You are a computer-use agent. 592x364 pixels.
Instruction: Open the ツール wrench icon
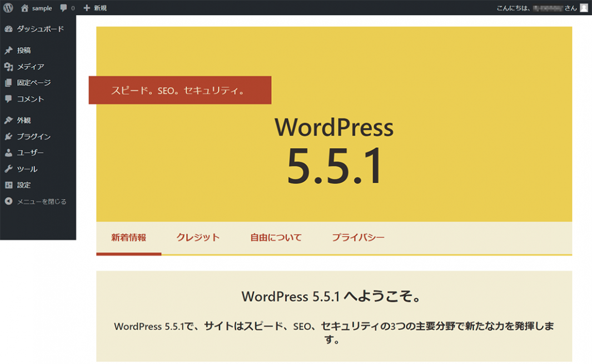tap(8, 169)
